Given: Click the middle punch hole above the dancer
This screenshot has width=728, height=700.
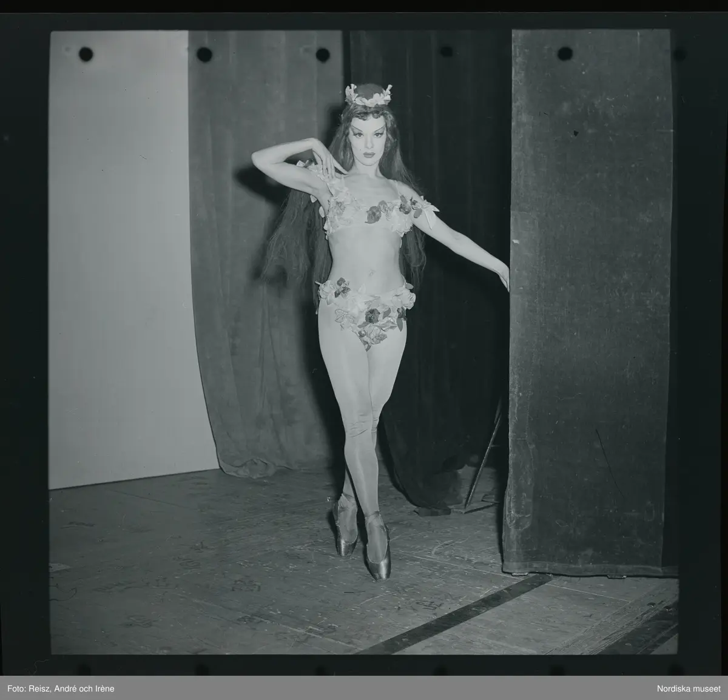Looking at the screenshot, I should pos(322,54).
